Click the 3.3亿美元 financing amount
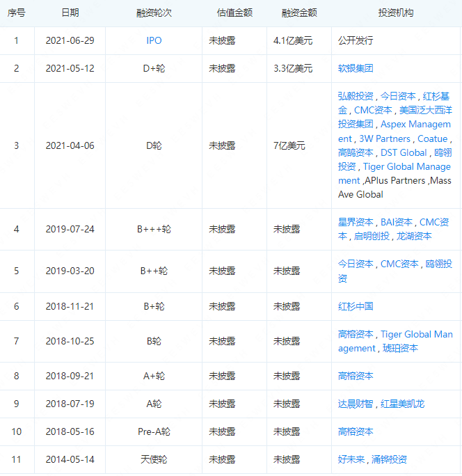 coord(293,68)
